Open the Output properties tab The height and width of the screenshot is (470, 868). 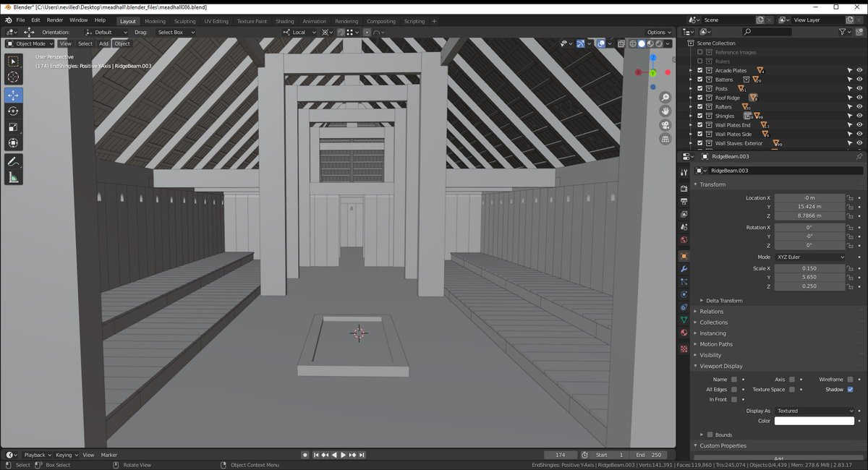click(684, 201)
